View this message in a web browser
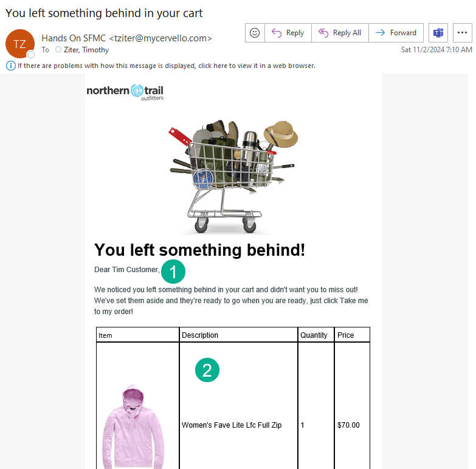The image size is (476, 469). [166, 66]
